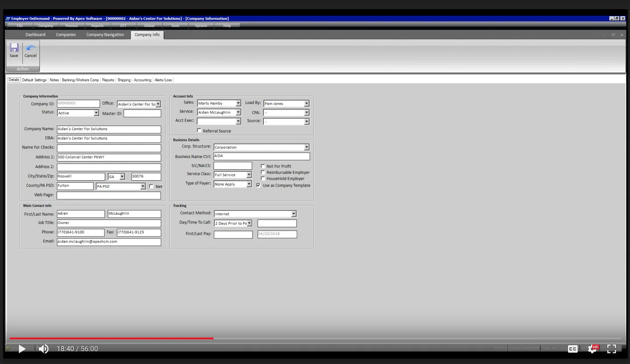The height and width of the screenshot is (364, 630).
Task: Expand the Type of Payer dropdown
Action: point(248,184)
